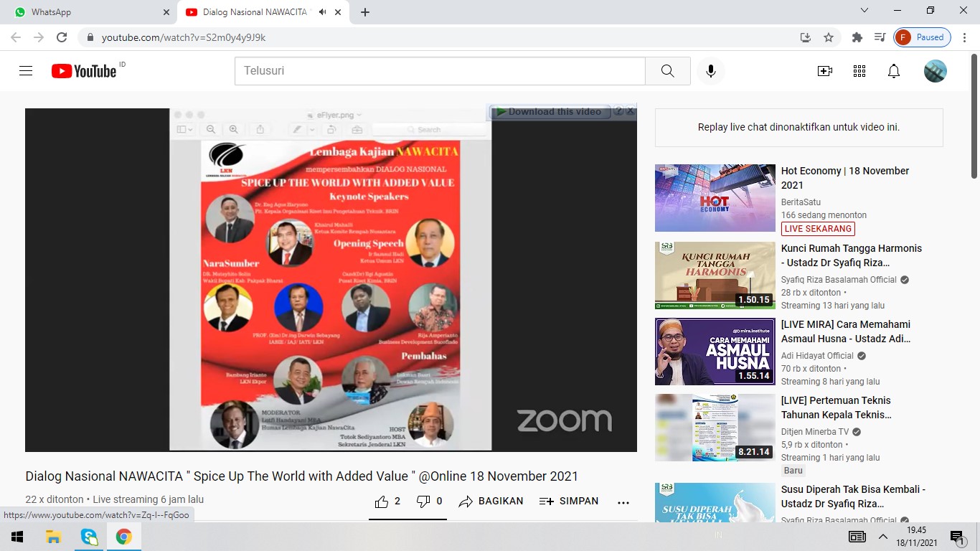Switch to the WhatsApp tab

[x=89, y=12]
